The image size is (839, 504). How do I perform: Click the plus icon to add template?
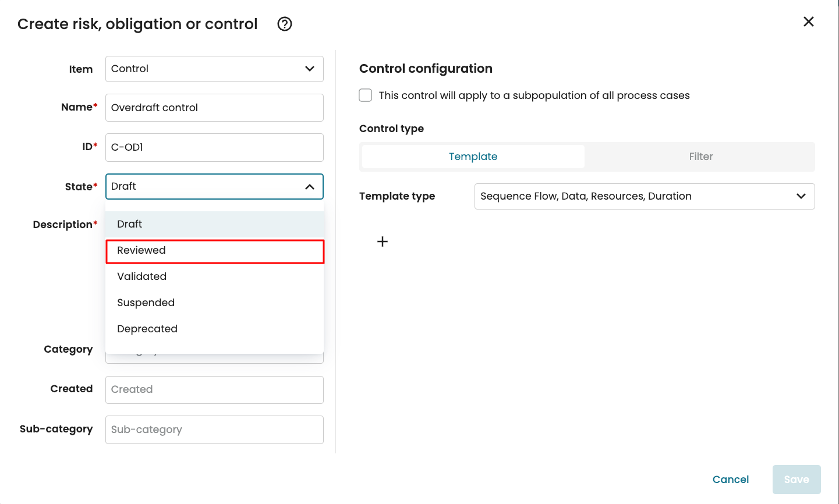[383, 242]
